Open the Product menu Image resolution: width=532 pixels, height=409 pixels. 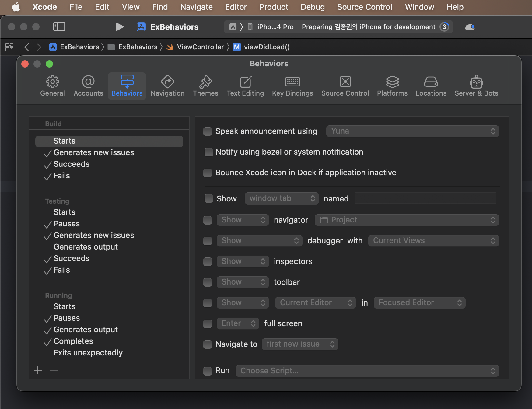[274, 7]
